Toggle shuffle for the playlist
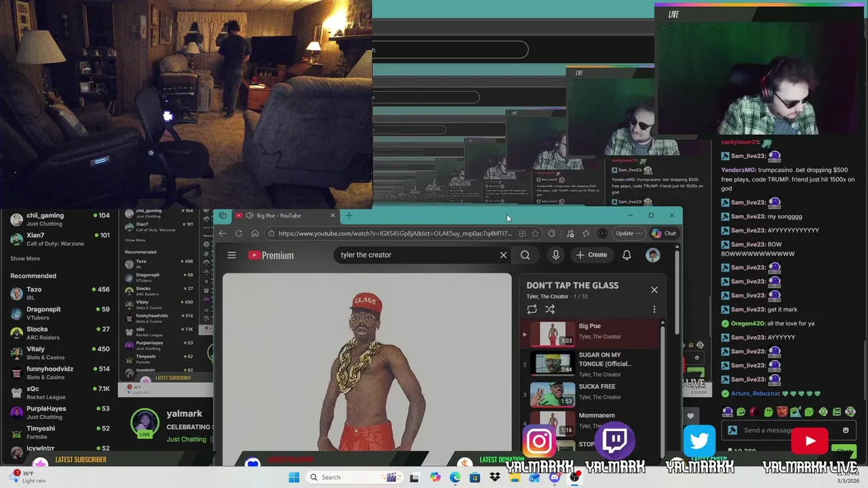 click(550, 309)
